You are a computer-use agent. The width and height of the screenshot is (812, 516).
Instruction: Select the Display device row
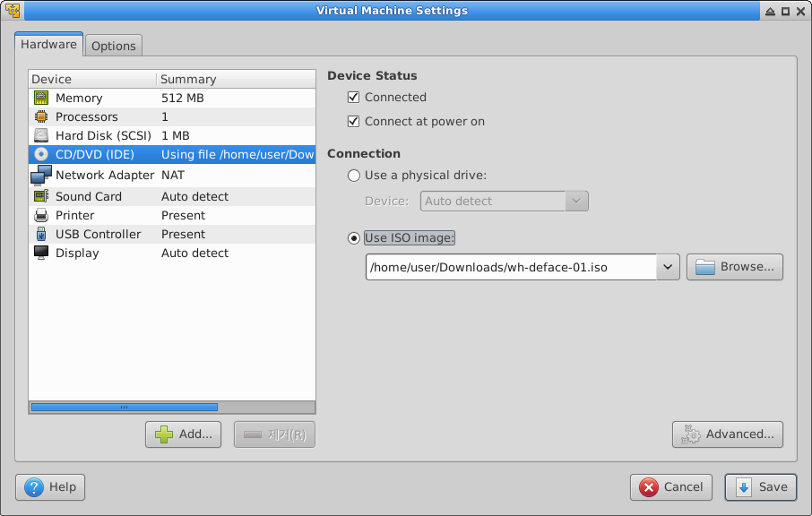click(172, 253)
